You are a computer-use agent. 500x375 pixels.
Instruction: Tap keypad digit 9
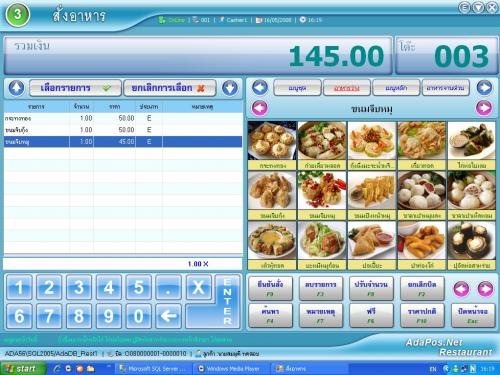coord(109,316)
